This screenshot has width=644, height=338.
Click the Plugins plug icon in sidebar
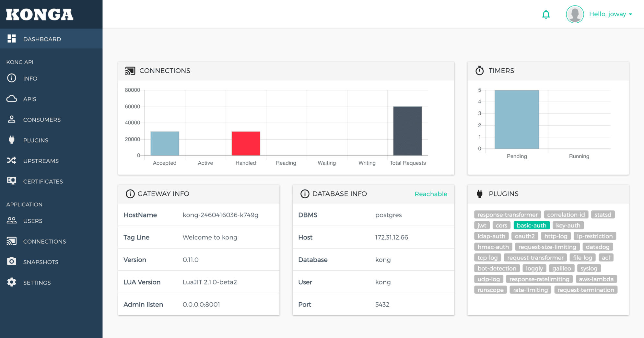coord(12,140)
